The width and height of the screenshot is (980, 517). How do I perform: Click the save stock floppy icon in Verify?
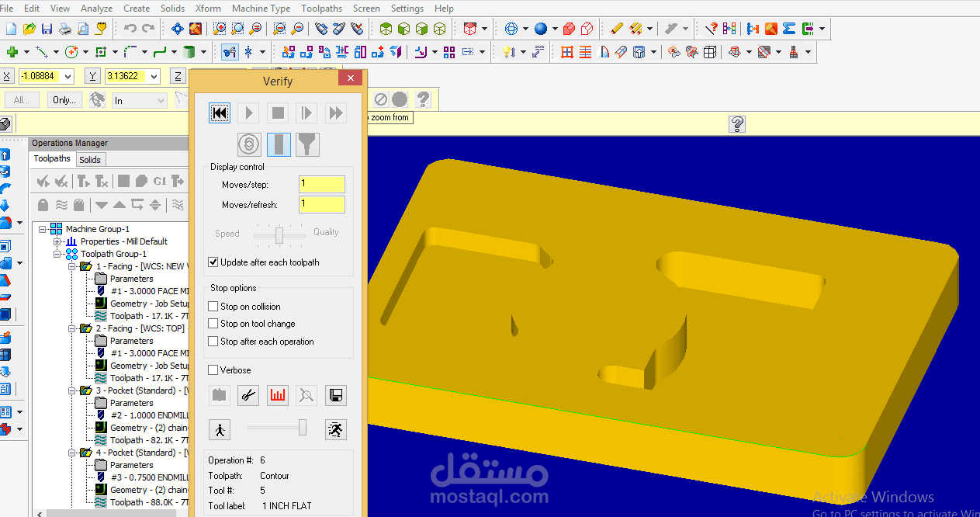point(336,395)
